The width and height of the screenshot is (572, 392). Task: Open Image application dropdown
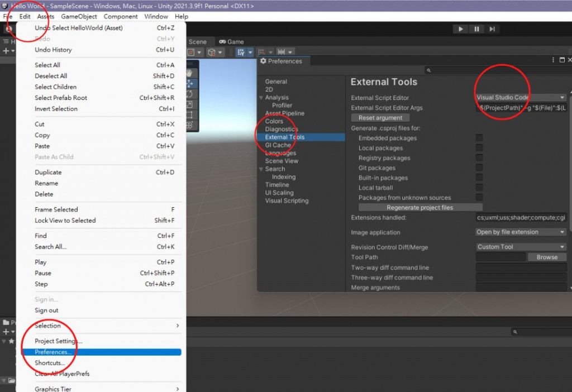coord(521,232)
